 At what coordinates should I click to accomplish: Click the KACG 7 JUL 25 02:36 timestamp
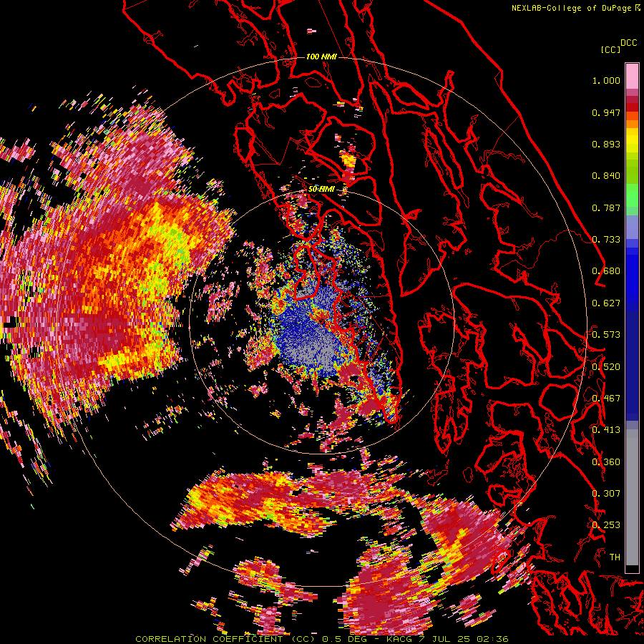click(447, 639)
